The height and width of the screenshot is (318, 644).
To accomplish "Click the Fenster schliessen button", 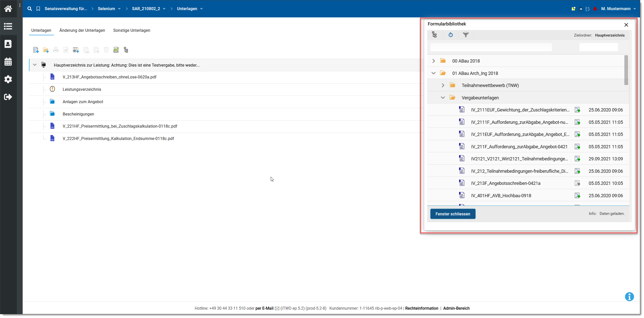I will (453, 214).
